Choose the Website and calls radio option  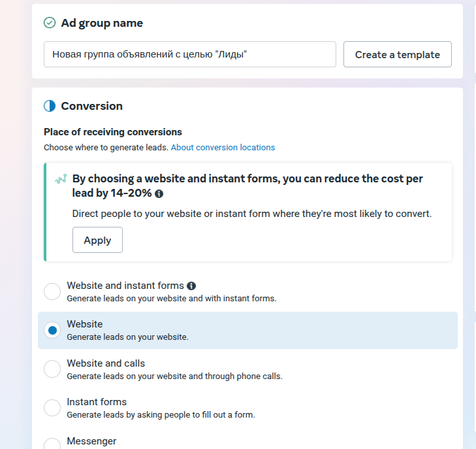coord(52,369)
